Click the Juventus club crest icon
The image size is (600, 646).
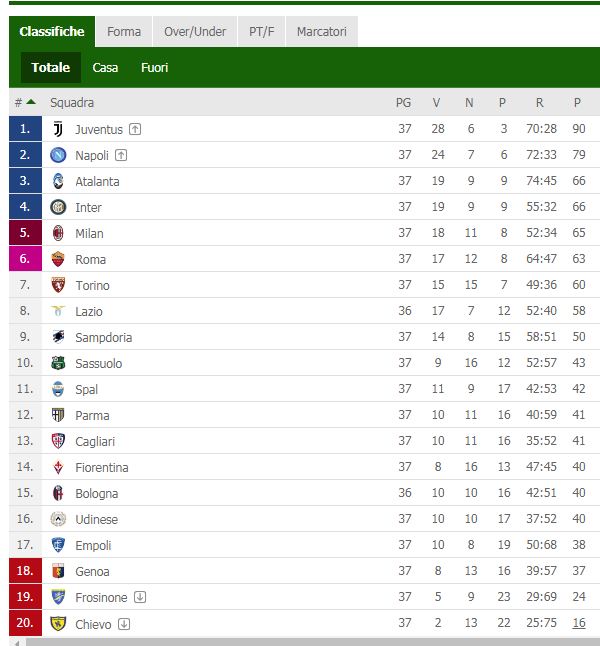[58, 129]
